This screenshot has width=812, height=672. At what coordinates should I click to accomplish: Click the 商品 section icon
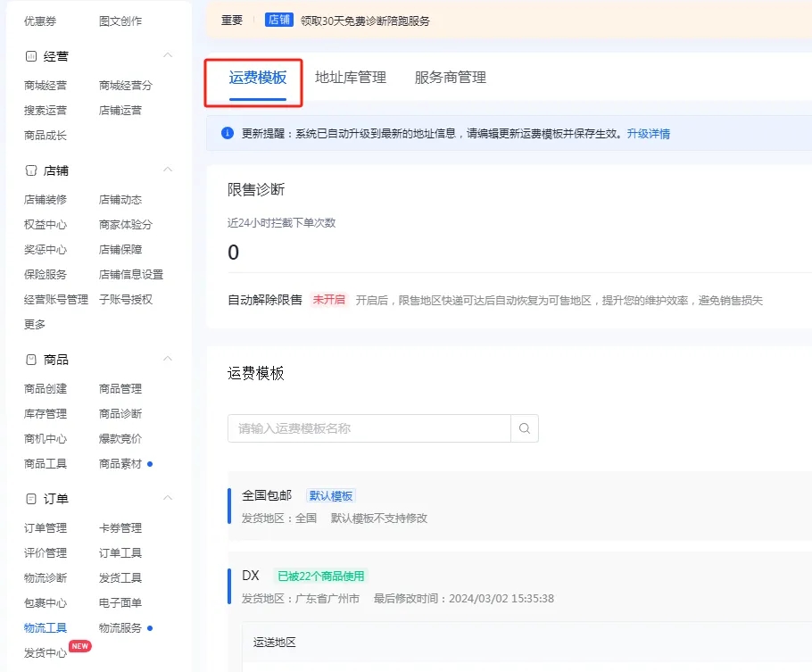(x=31, y=359)
